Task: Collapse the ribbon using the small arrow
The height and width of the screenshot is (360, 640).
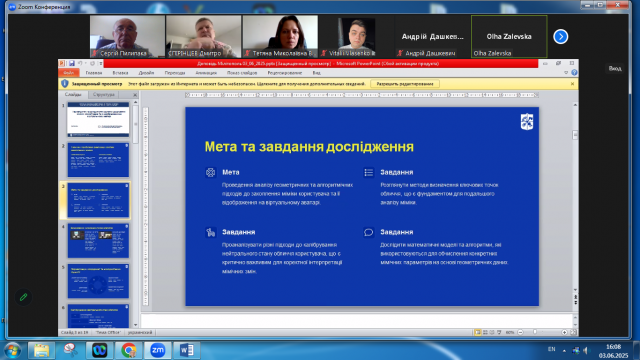Action: (566, 73)
